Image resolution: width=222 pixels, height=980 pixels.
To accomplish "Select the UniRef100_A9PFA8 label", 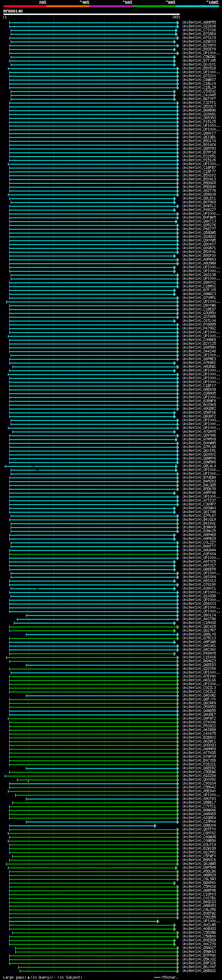I will [199, 493].
